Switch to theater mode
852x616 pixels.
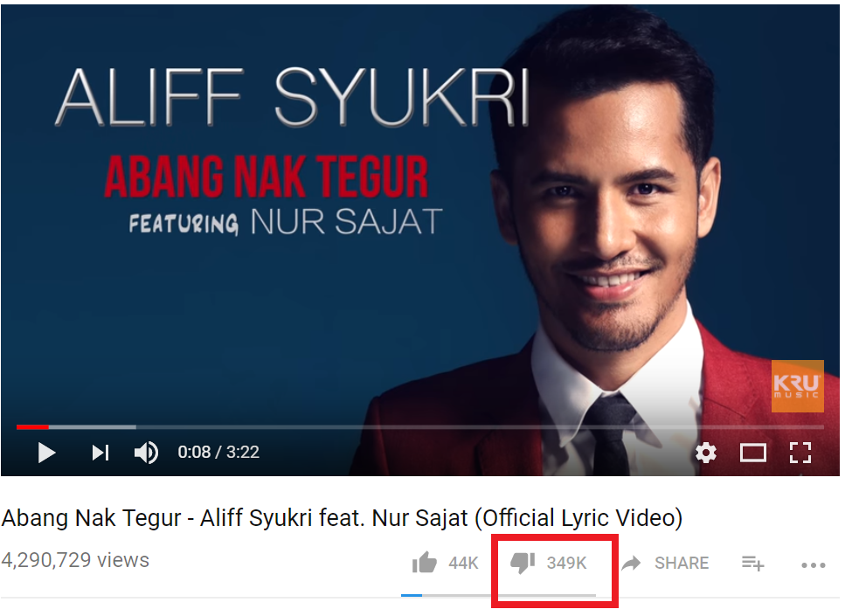click(x=753, y=453)
